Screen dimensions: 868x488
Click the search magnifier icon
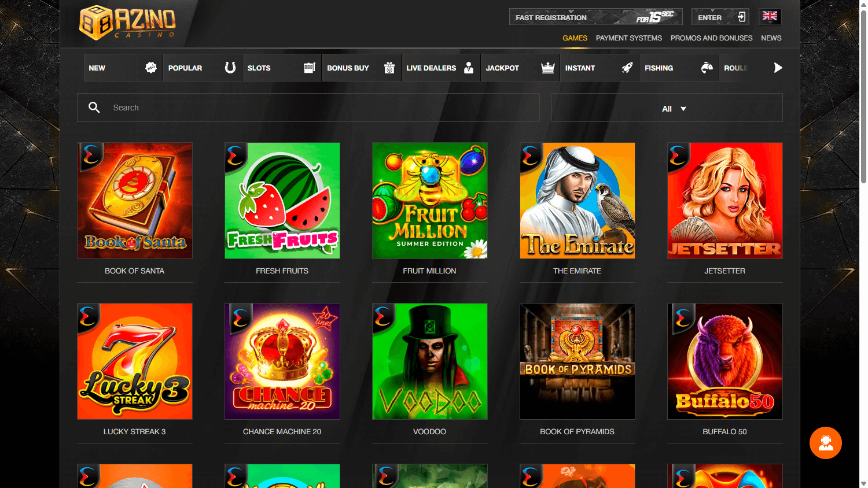(94, 107)
